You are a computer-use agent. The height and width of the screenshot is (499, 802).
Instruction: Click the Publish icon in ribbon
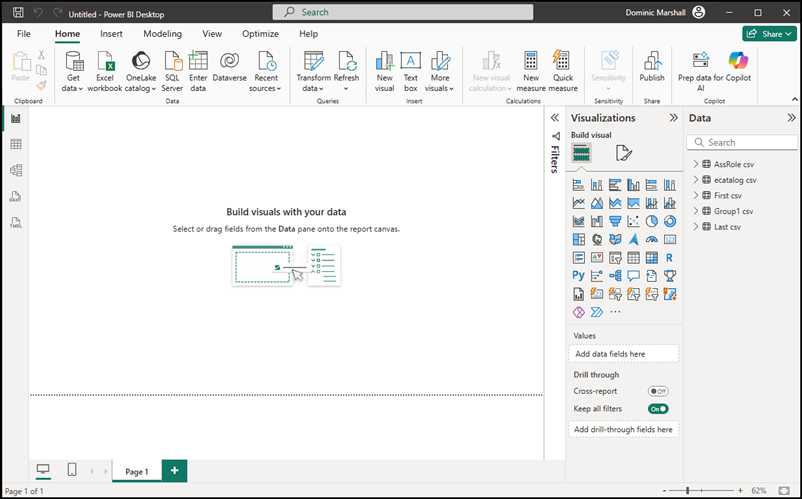pos(652,61)
